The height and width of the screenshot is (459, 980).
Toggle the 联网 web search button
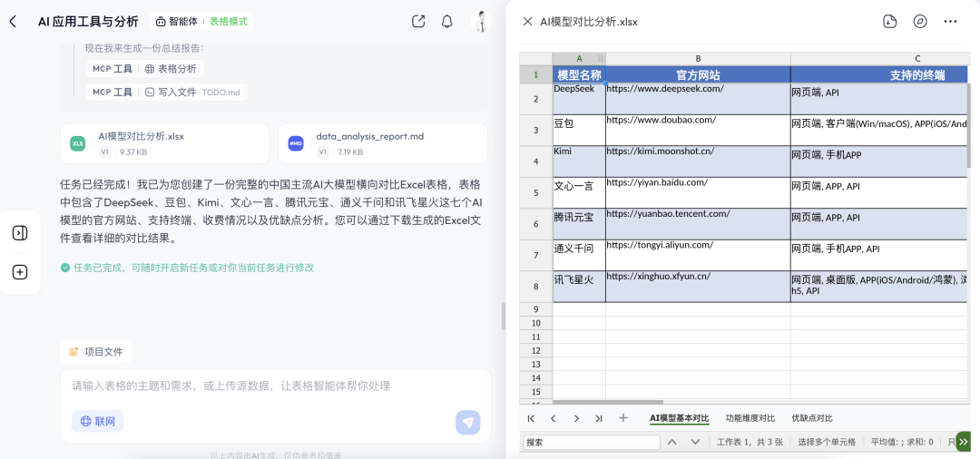click(97, 422)
